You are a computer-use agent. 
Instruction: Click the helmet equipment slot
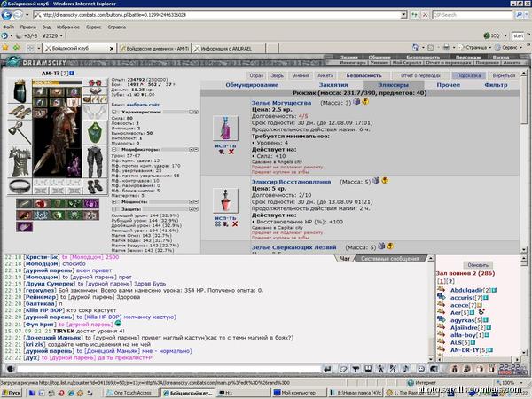pos(20,90)
